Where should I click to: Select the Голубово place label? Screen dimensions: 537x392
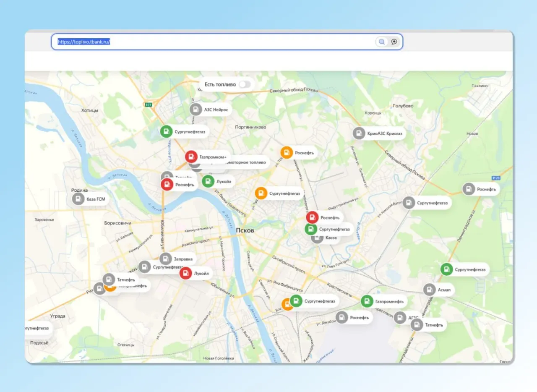point(403,106)
